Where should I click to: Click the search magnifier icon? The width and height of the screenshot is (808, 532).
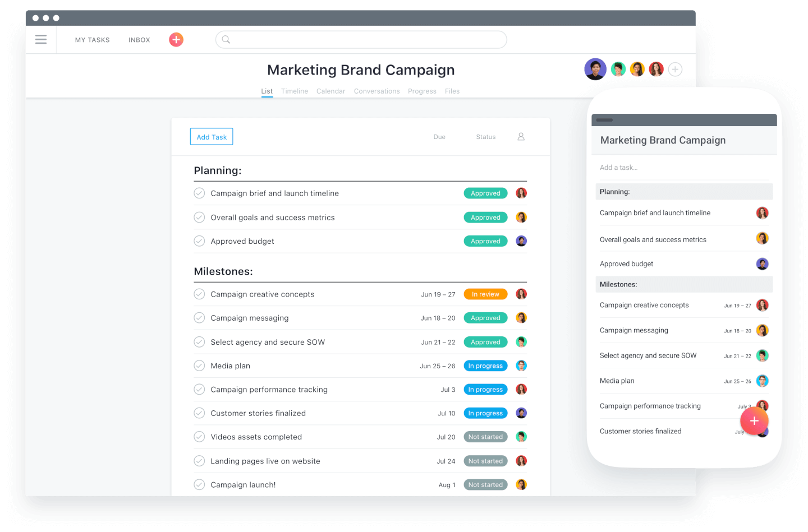[x=226, y=40]
